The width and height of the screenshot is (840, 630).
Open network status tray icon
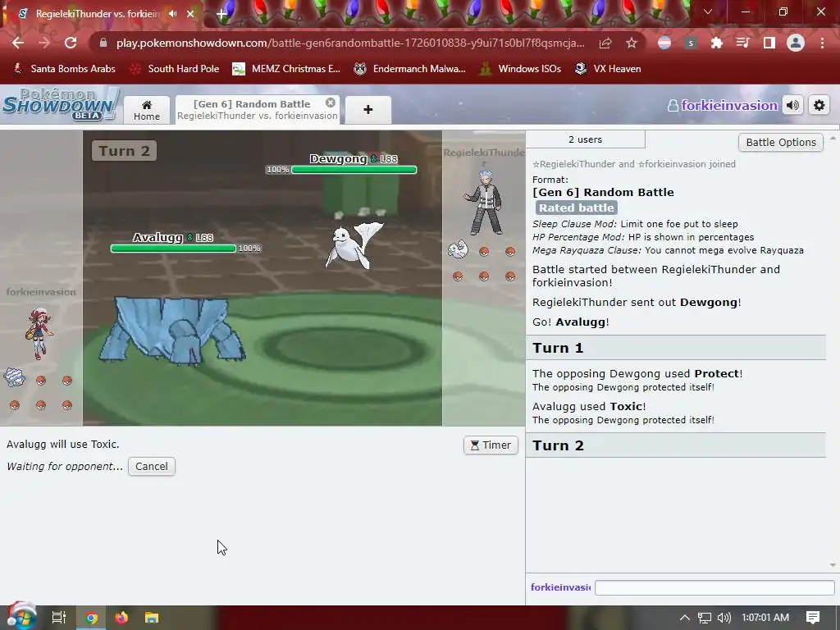tap(705, 618)
